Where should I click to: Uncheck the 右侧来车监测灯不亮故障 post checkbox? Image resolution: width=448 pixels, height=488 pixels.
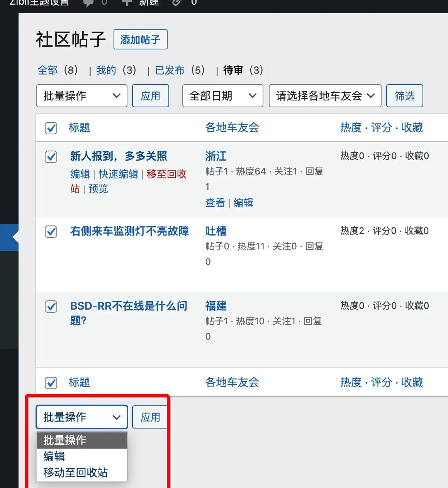pos(51,232)
